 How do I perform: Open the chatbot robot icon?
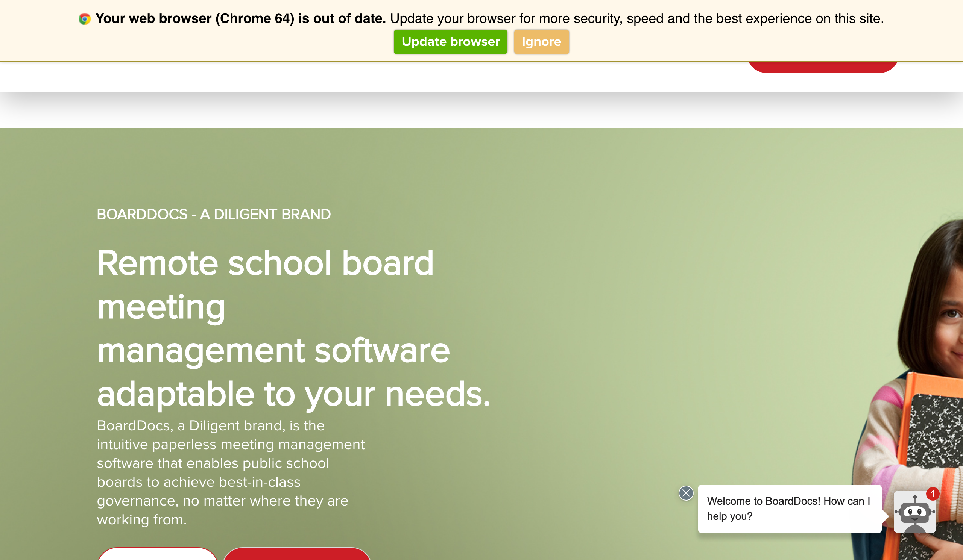click(x=914, y=513)
